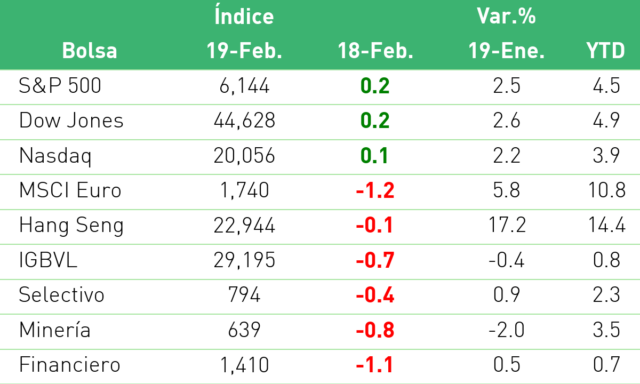Select the Var.% header label
This screenshot has height=384, width=640.
[x=506, y=16]
